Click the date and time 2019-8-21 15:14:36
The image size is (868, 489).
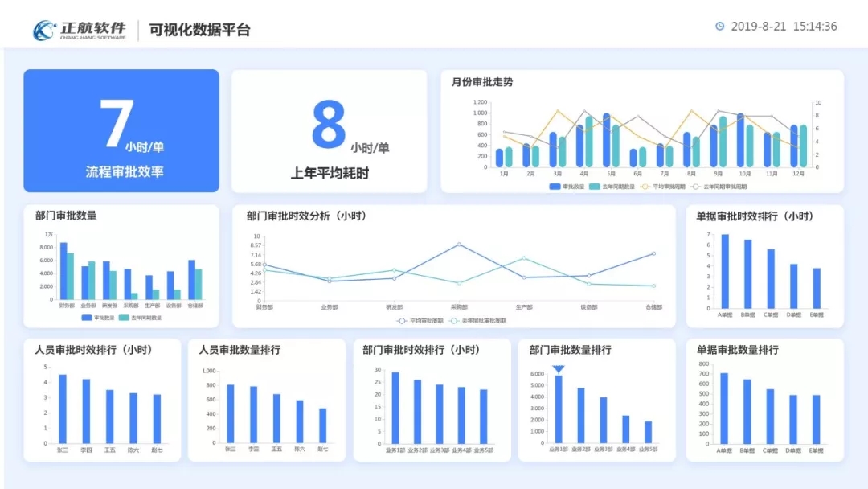coord(784,26)
